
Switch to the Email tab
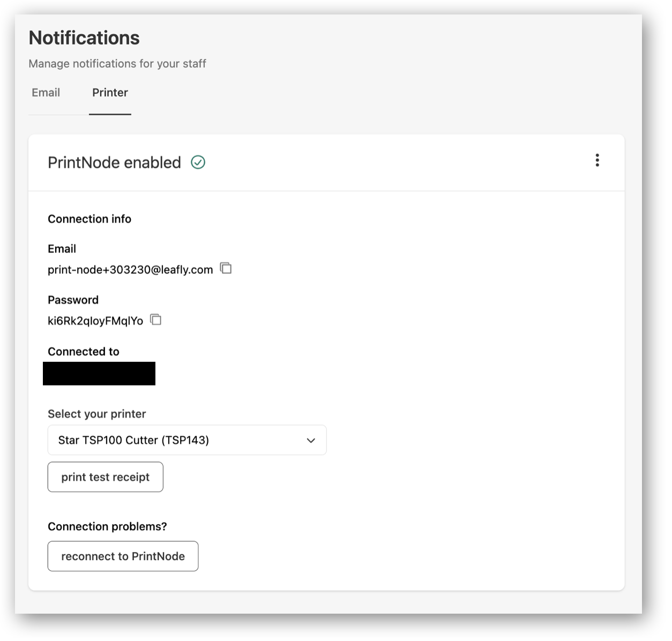[46, 93]
